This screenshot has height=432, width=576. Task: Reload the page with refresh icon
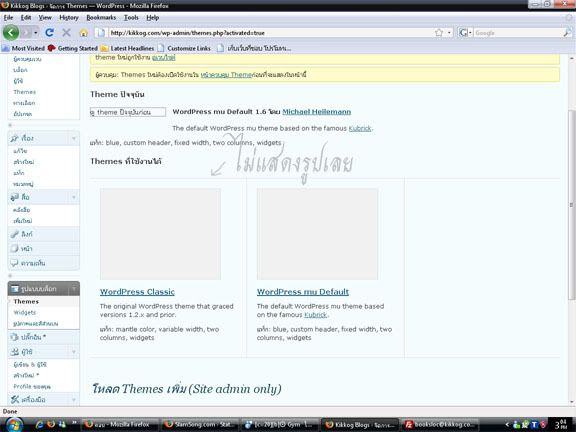[49, 33]
